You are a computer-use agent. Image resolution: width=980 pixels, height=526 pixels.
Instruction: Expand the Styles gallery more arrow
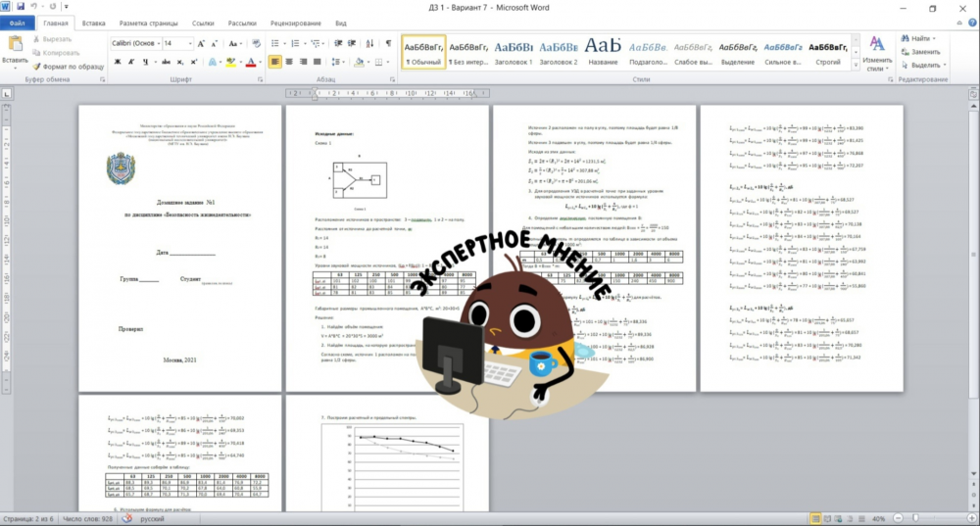pos(855,67)
